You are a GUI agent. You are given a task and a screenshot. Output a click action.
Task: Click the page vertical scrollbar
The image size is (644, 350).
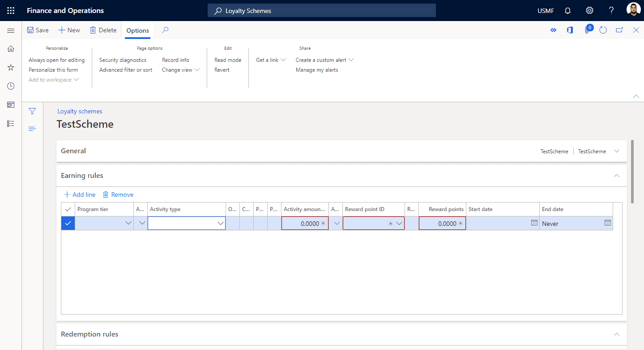632,172
